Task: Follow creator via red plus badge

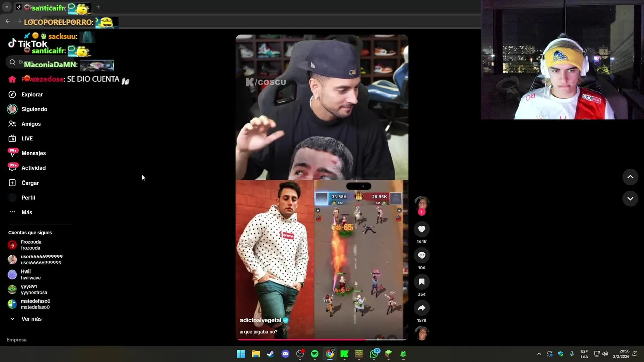Action: pos(422,212)
